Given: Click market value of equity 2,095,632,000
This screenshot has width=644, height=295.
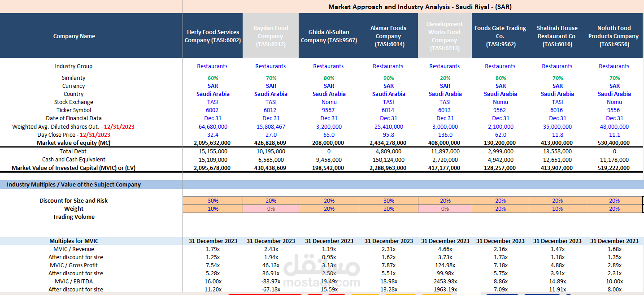Looking at the screenshot, I should point(212,143).
